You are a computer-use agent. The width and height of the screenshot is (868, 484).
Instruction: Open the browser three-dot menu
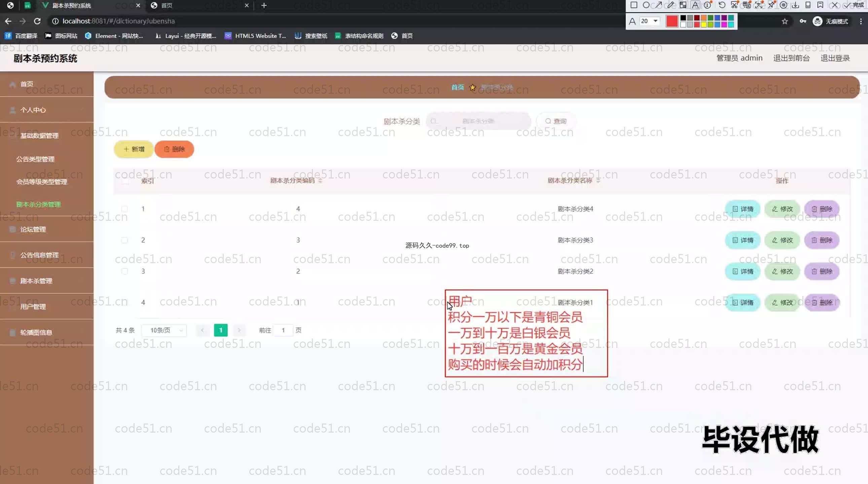click(x=861, y=21)
